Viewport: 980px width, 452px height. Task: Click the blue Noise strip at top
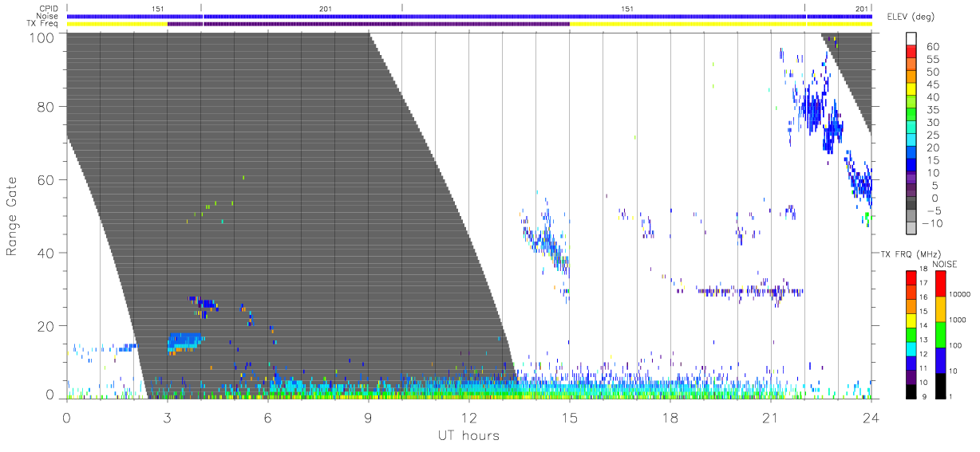click(x=469, y=16)
